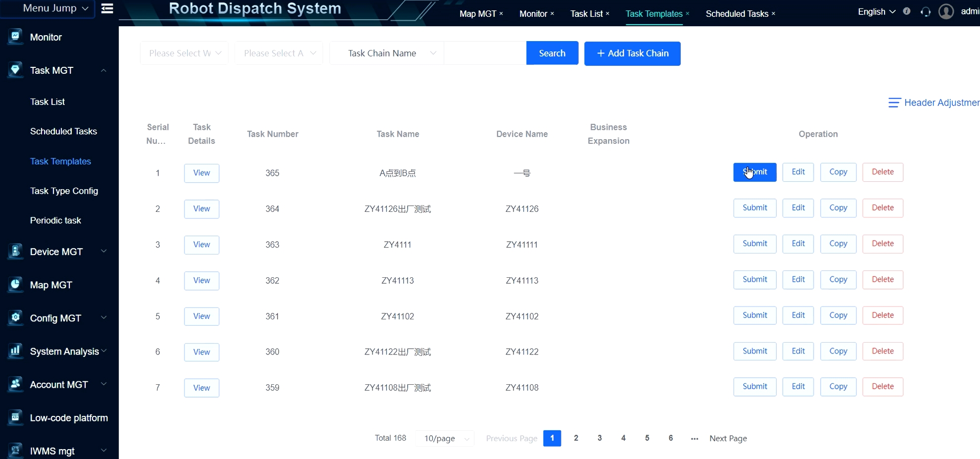980x459 pixels.
Task: Close the Map MGT tab
Action: pos(501,14)
